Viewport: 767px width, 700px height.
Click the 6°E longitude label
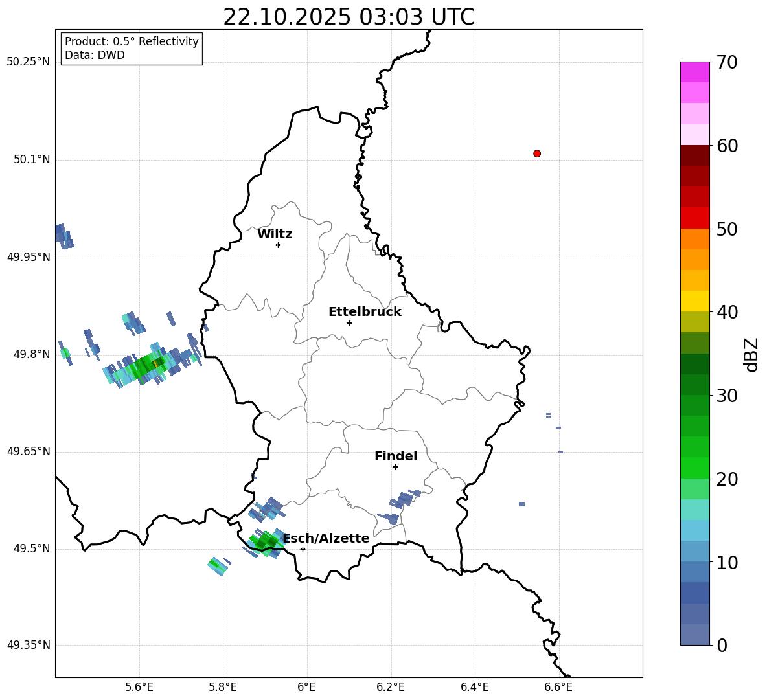[x=306, y=687]
